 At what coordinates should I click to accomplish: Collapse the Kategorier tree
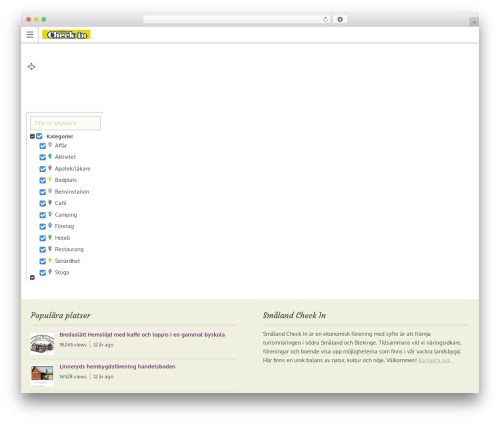click(x=32, y=136)
